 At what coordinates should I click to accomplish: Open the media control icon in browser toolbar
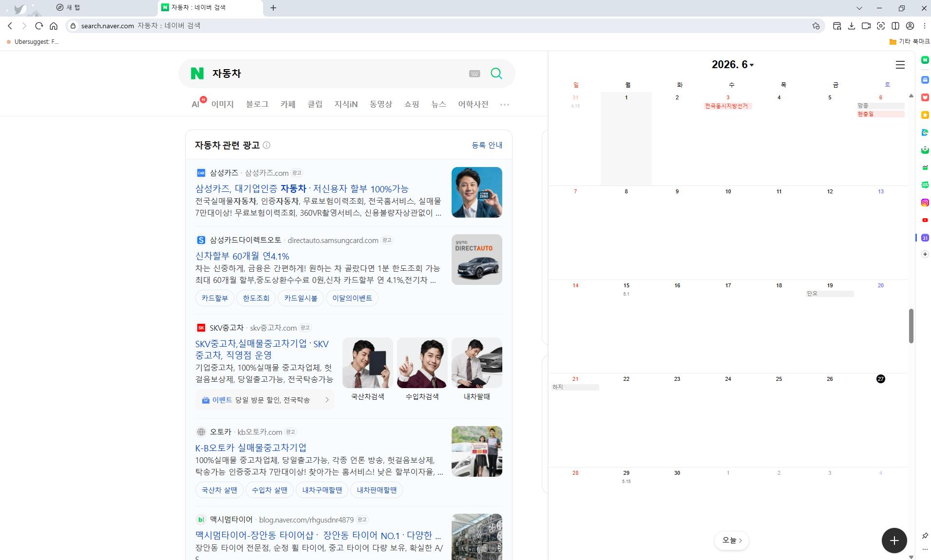[837, 26]
